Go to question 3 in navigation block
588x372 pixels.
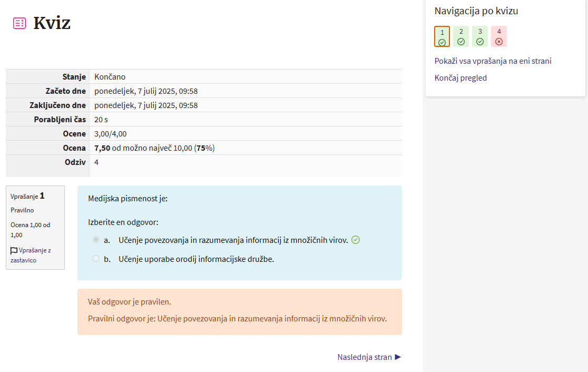point(480,36)
